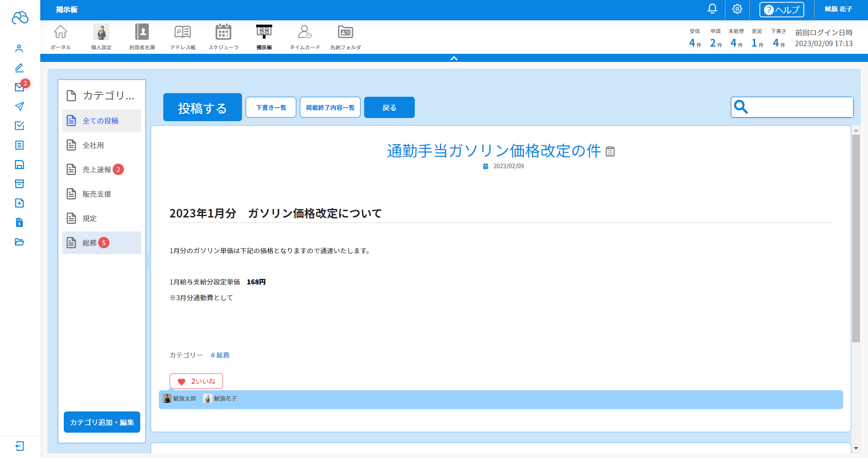
Task: Click the mail icon in the left sidebar
Action: tap(19, 87)
